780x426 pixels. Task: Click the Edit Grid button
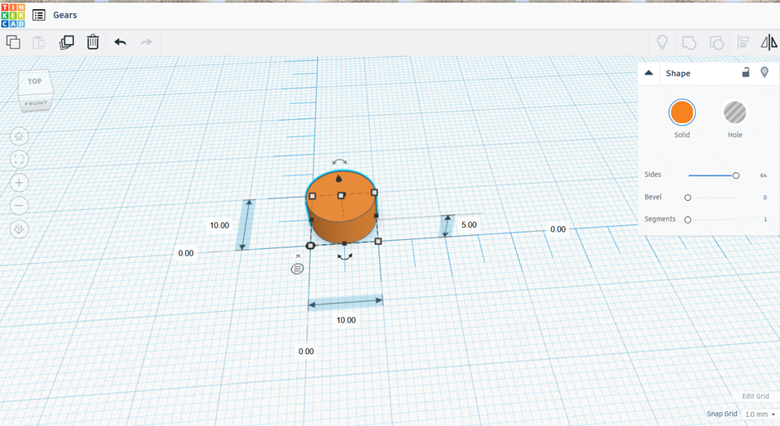(x=756, y=396)
